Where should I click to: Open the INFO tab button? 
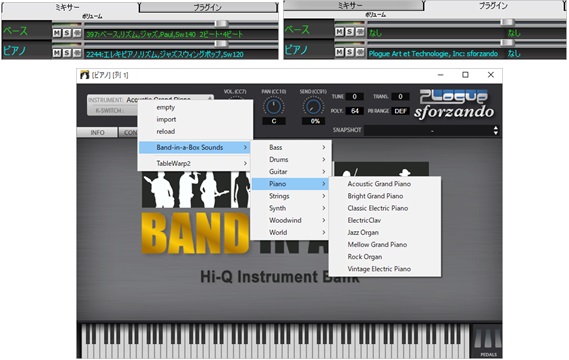click(97, 132)
